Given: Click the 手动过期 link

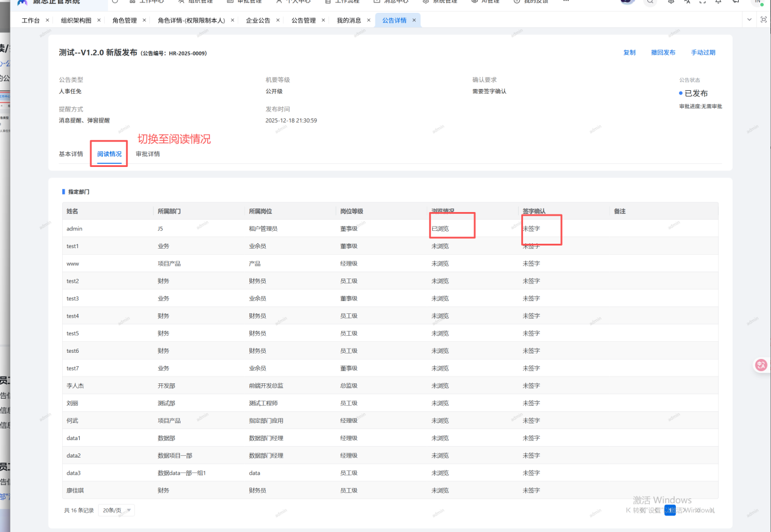Looking at the screenshot, I should pos(703,52).
